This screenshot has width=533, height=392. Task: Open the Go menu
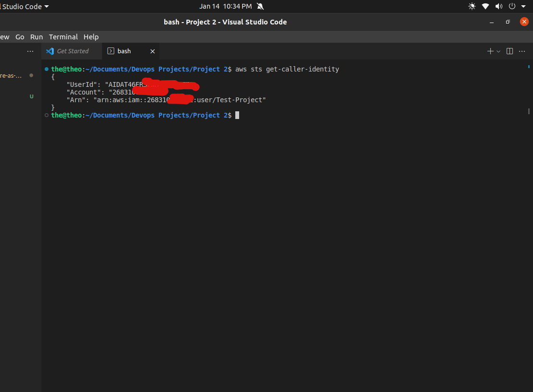(20, 36)
